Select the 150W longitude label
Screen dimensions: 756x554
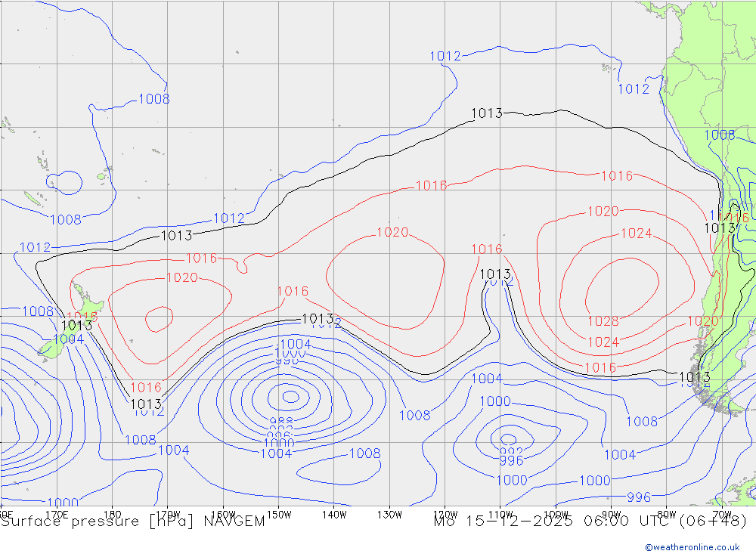(x=279, y=515)
